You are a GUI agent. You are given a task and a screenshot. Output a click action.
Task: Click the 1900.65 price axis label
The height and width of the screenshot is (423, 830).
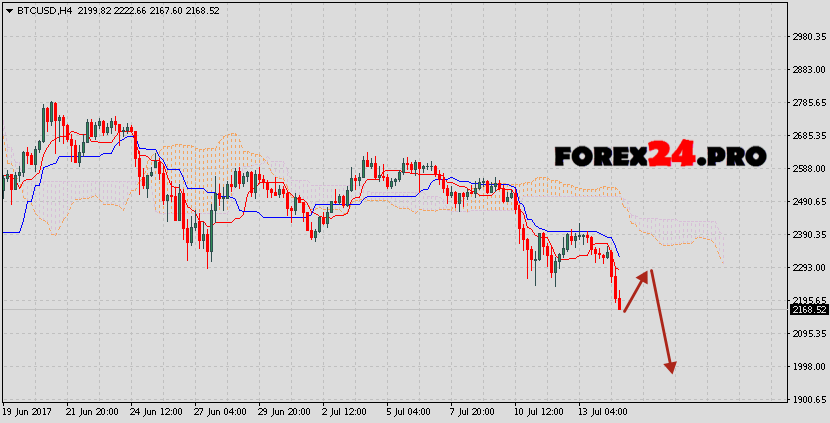[x=808, y=400]
